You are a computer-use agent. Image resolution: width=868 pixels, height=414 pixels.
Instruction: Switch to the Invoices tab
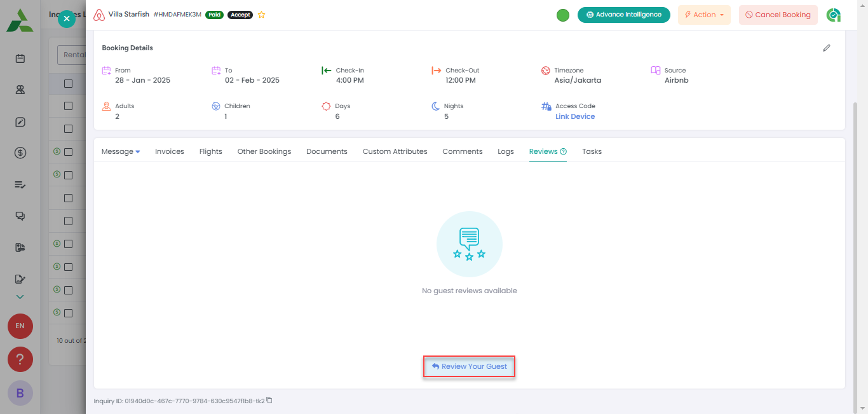[170, 151]
